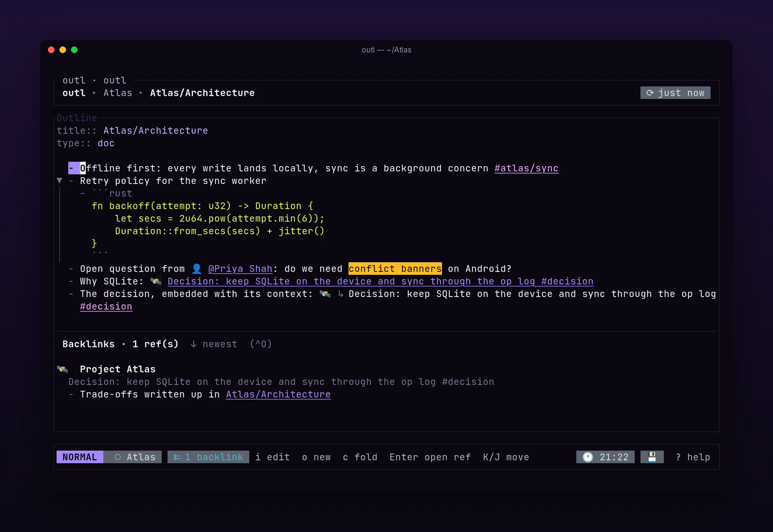The width and height of the screenshot is (773, 532).
Task: Go to the Atlas breadcrumb
Action: 118,93
